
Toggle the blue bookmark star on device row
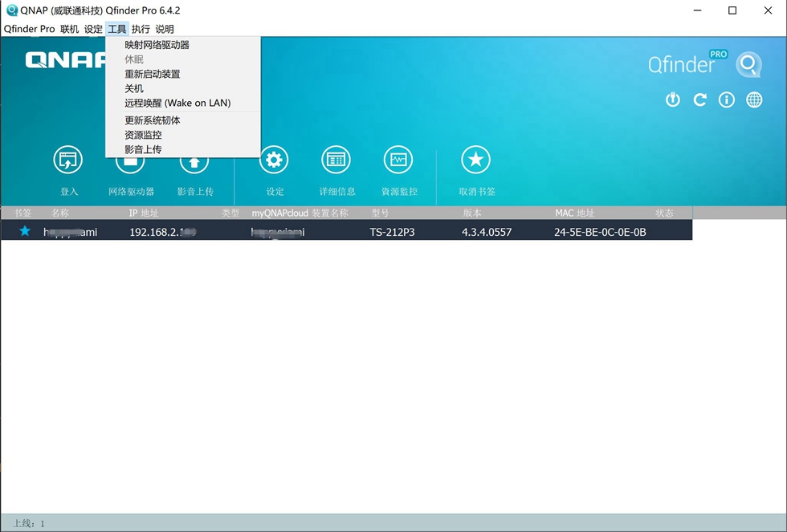pos(25,231)
